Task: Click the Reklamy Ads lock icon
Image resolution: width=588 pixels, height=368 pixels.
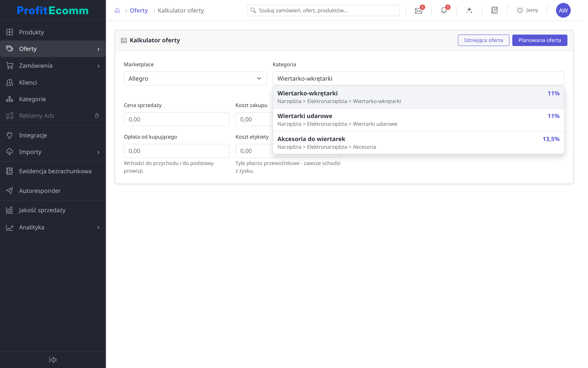Action: tap(97, 116)
